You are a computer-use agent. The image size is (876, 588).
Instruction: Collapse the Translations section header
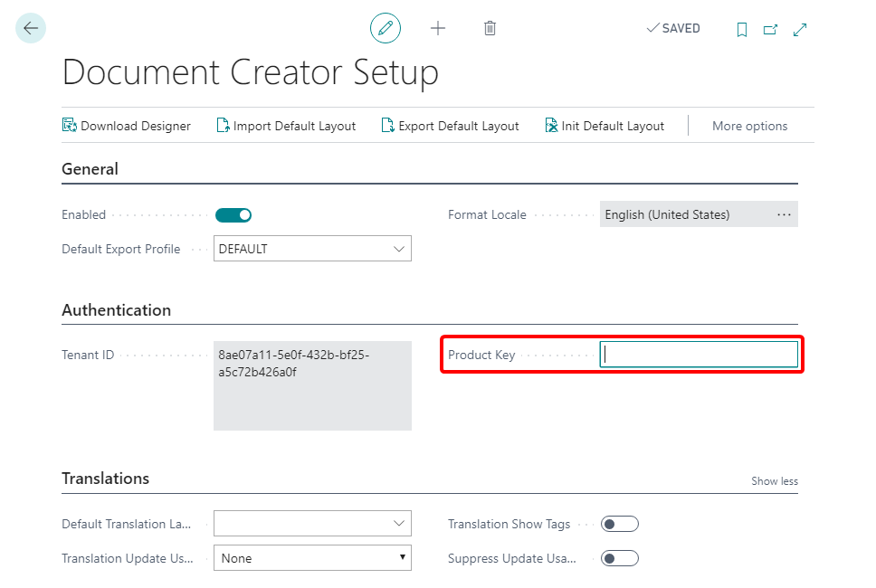click(106, 479)
